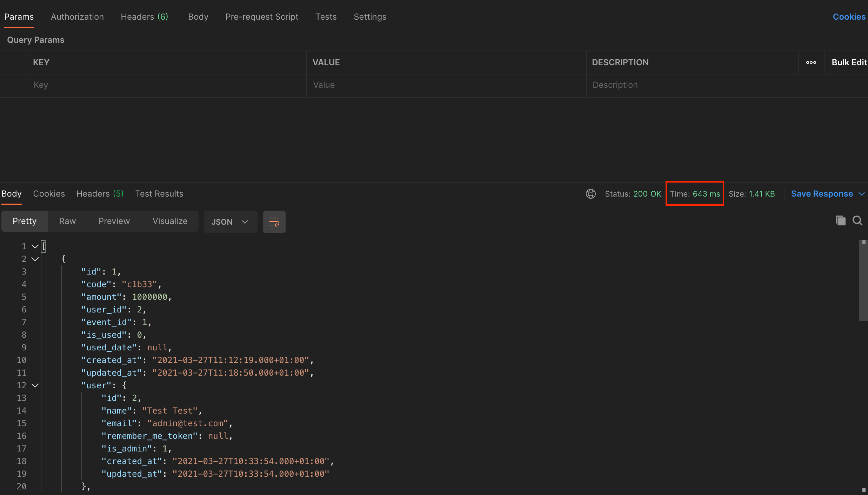Click the Value input field
868x495 pixels.
tap(446, 85)
